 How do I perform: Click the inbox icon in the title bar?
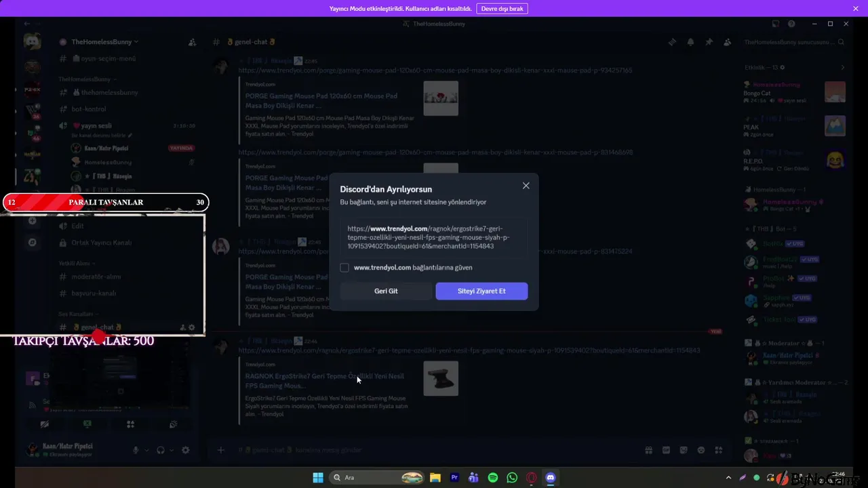pos(775,24)
